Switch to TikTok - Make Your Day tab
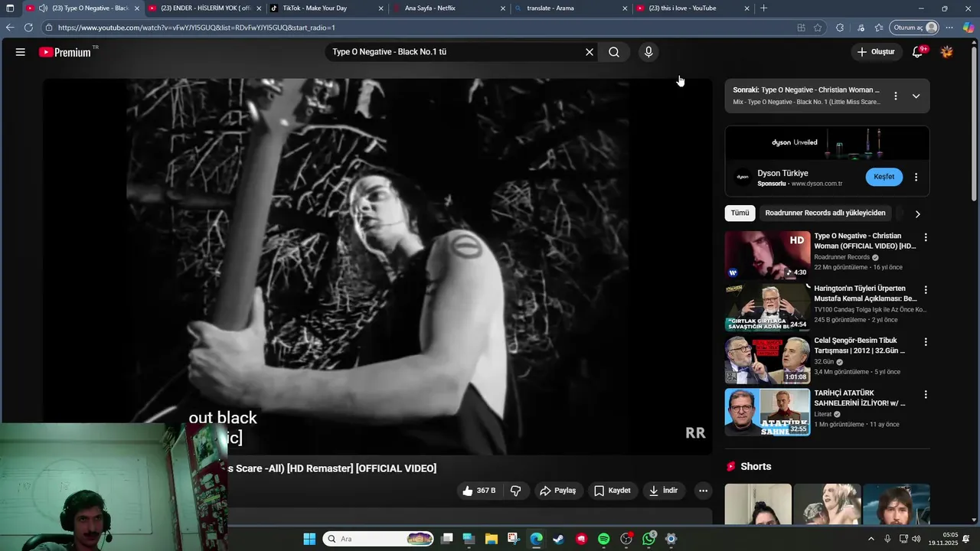This screenshot has height=551, width=980. point(325,8)
